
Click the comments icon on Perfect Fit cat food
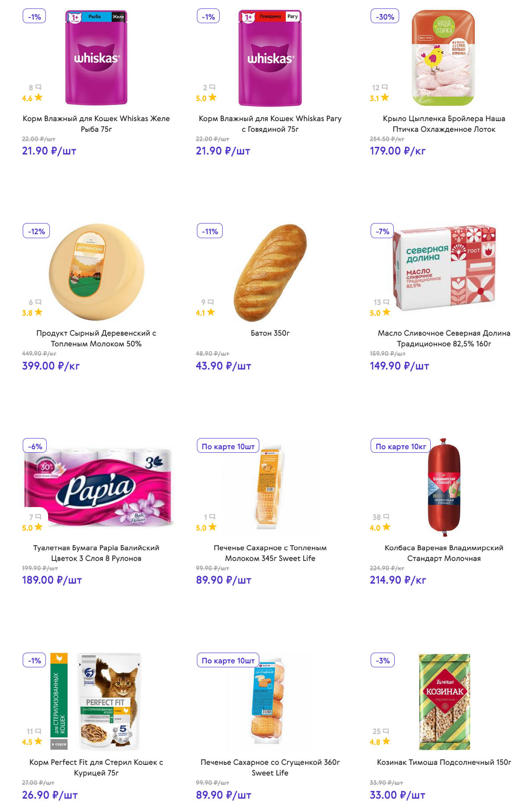(38, 731)
